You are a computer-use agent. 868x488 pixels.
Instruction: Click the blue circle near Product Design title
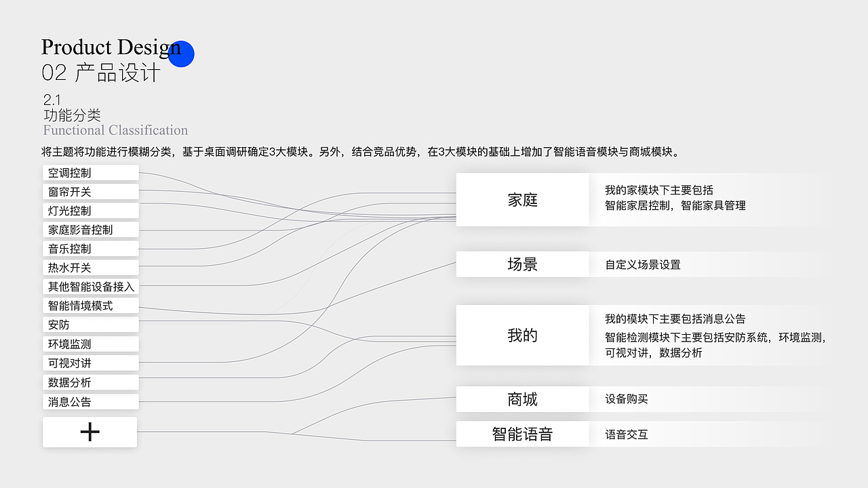(181, 54)
